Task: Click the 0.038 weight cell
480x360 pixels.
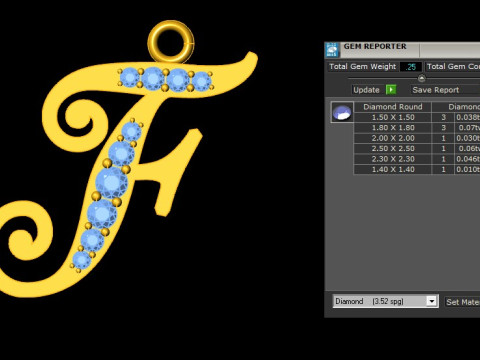Action: [467, 117]
